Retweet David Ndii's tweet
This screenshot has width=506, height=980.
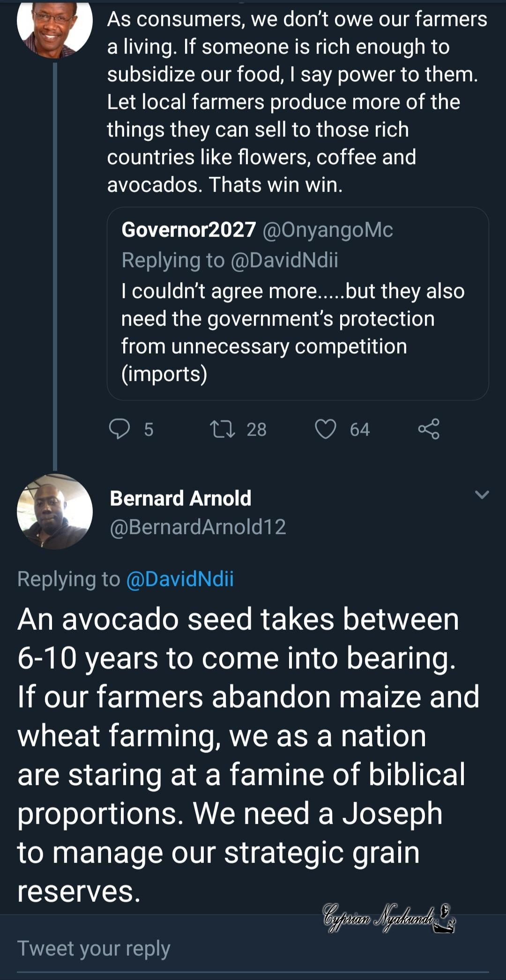223,429
